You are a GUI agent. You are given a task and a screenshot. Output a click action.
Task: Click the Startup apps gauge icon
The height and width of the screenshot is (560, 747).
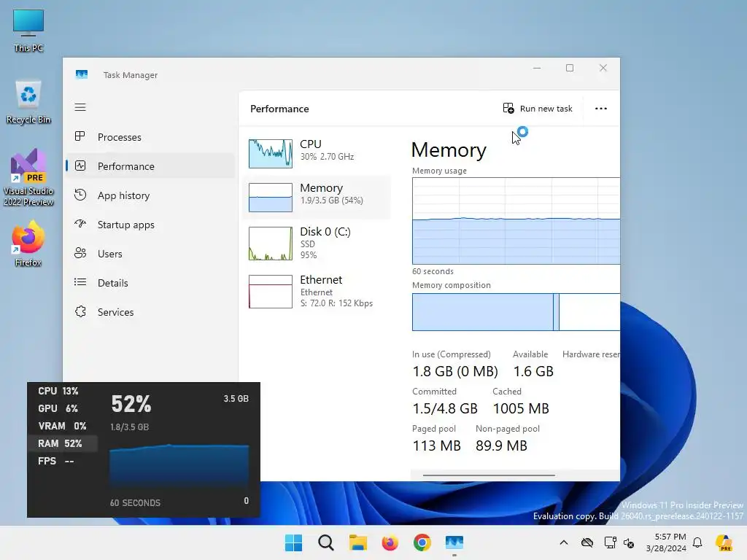(x=80, y=224)
